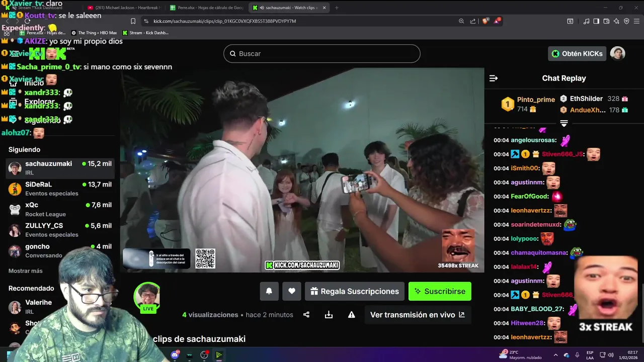644x362 pixels.
Task: Open the Stream - Kick Dashboard bookmark
Action: pos(145,33)
